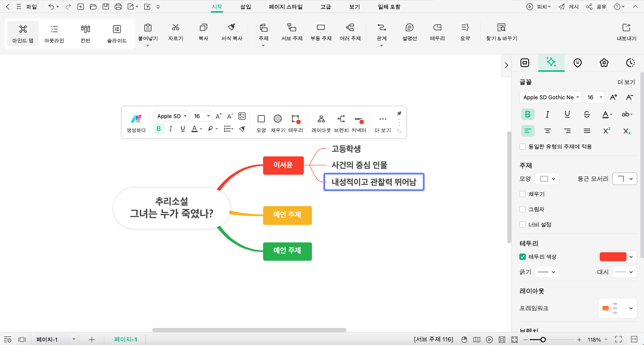The image size is (644, 345).
Task: Add a Callout (설명선)
Action: pyautogui.click(x=409, y=32)
